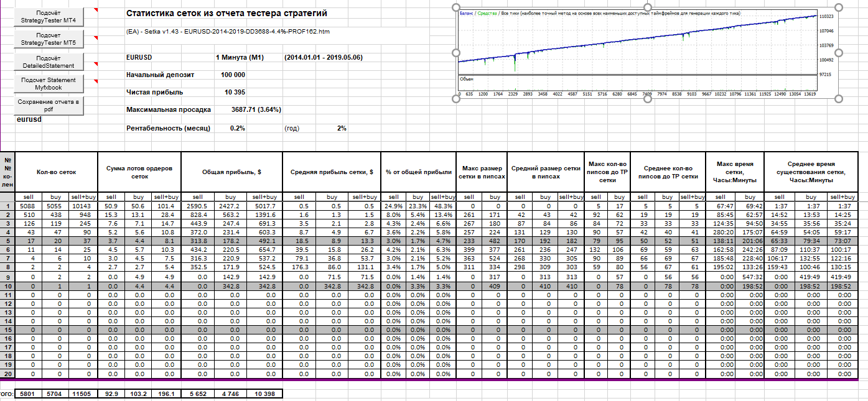Click the Средняя прибыль сетки, $ header

[x=331, y=172]
